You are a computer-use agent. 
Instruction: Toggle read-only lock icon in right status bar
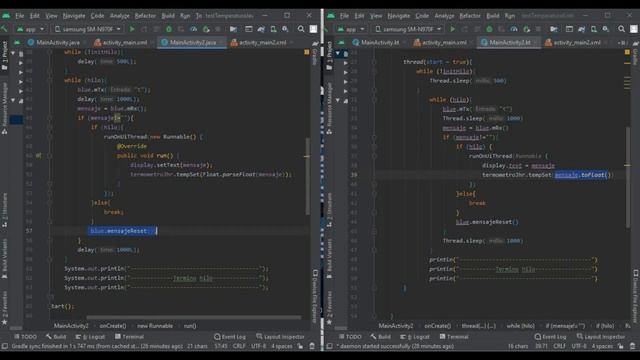tap(620, 346)
